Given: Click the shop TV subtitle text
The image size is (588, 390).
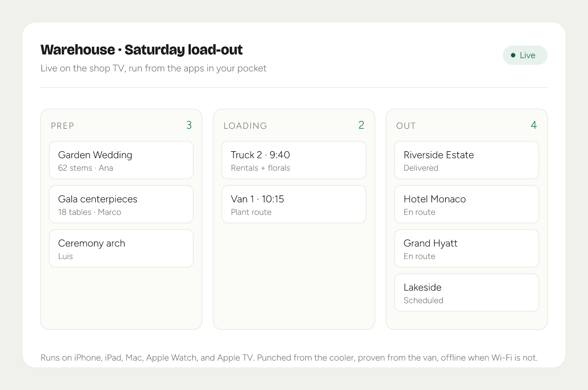Looking at the screenshot, I should click(153, 68).
